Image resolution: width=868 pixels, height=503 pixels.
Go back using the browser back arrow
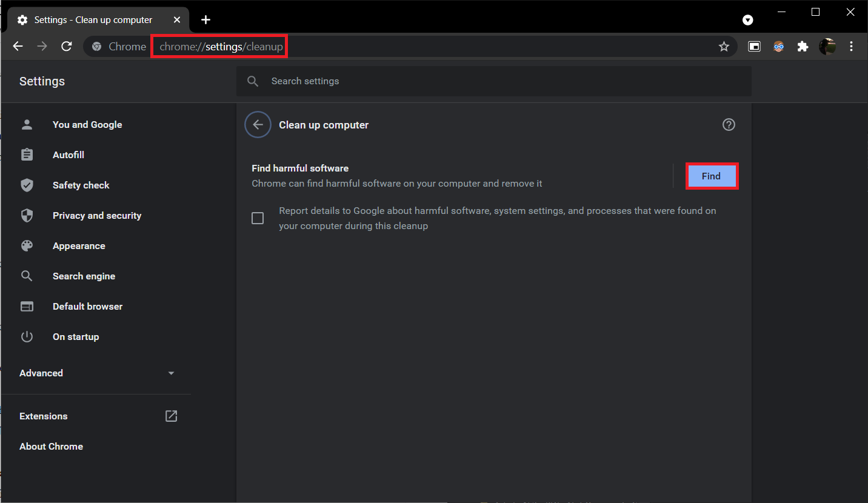(18, 47)
